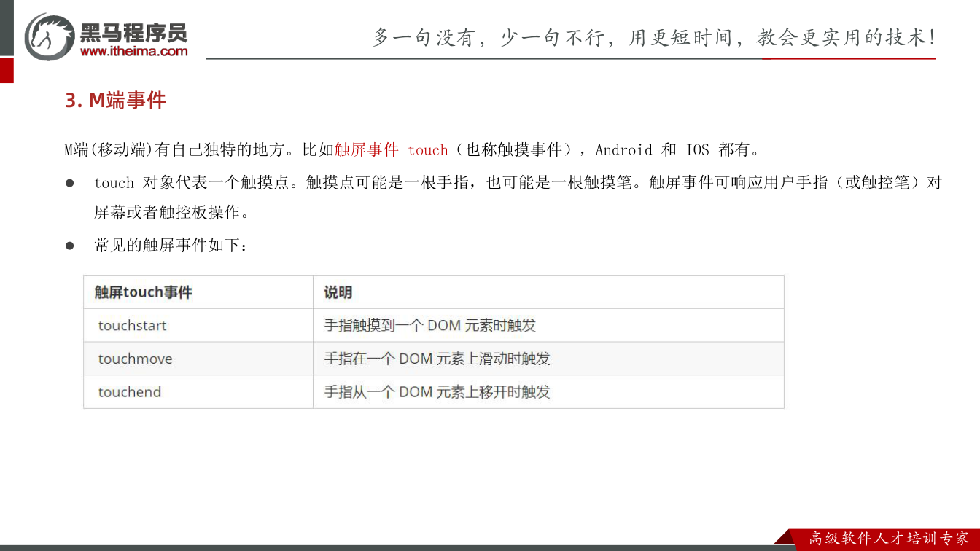Click the 黑马程序员 horse logo icon

coord(50,36)
